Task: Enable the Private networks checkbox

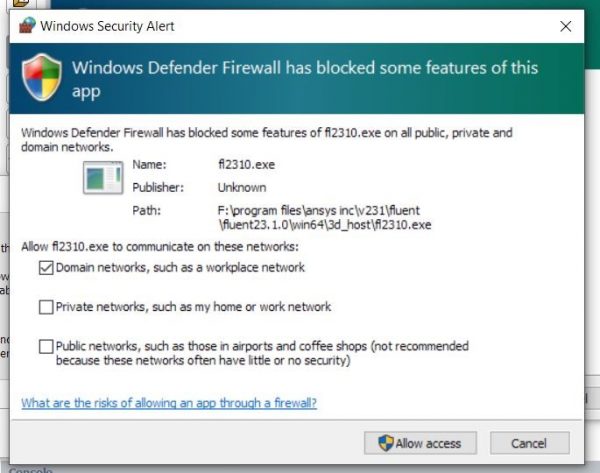Action: (x=46, y=307)
